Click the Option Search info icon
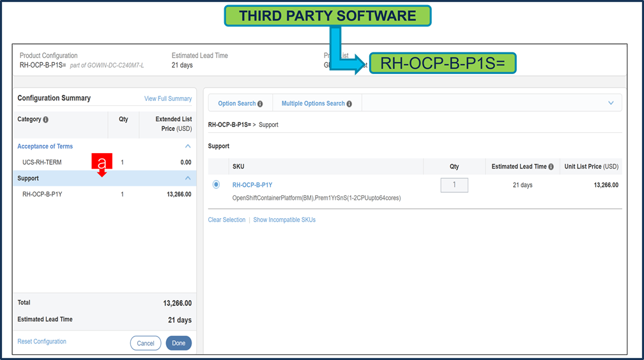644x360 pixels. [x=260, y=104]
